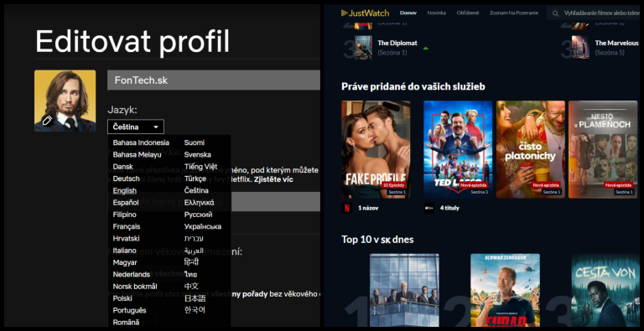Select 中文 in the language list
This screenshot has height=331, width=644.
pos(191,287)
